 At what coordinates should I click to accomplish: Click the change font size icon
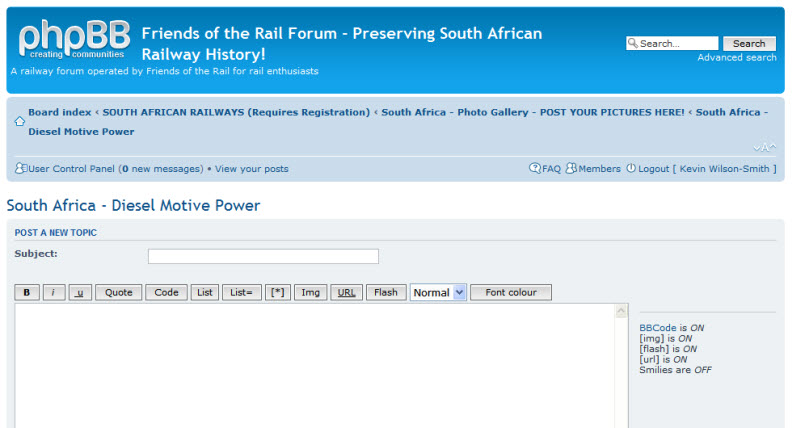[x=764, y=147]
